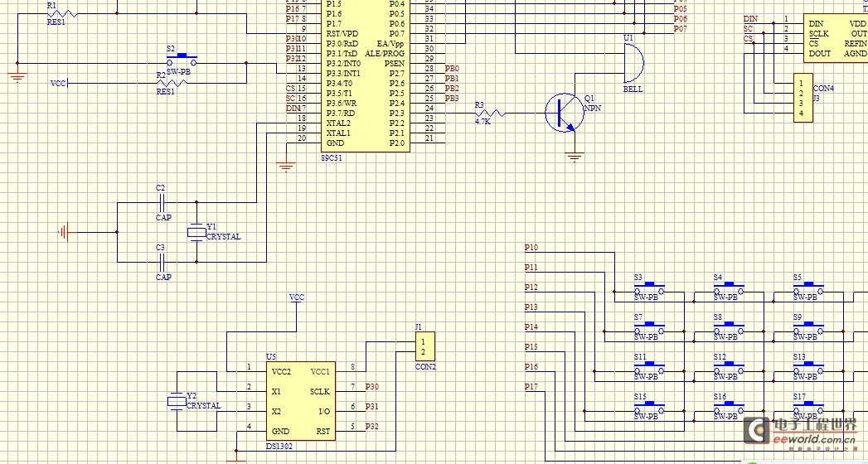Select pushbutton switch S5 symbol
This screenshot has width=868, height=464.
click(x=808, y=288)
